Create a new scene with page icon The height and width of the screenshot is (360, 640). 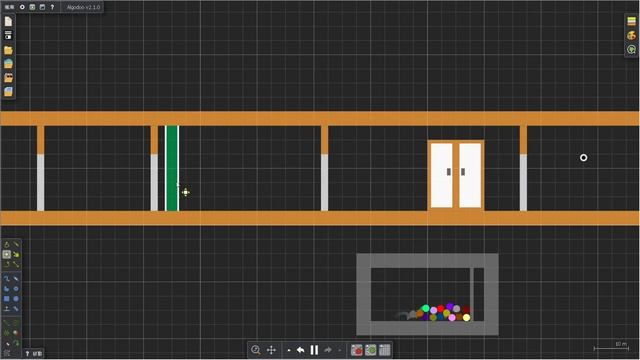click(8, 21)
